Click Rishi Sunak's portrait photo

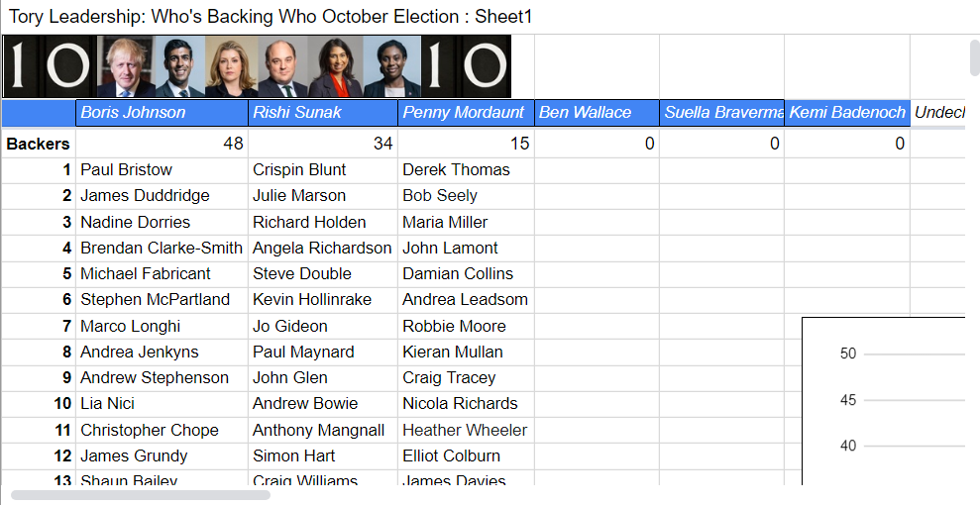(x=179, y=66)
